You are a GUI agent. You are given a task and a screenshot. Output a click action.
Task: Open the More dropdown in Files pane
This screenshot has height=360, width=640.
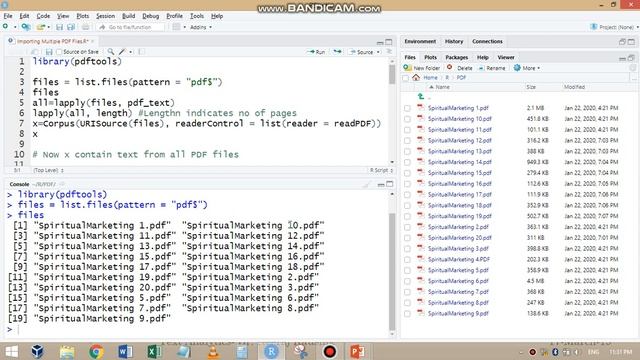pos(527,68)
